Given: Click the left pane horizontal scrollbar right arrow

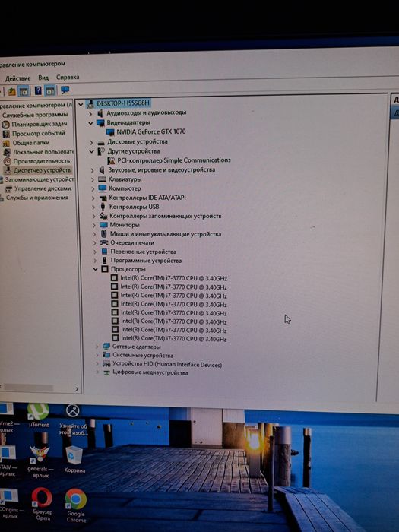Looking at the screenshot, I should click(x=77, y=389).
